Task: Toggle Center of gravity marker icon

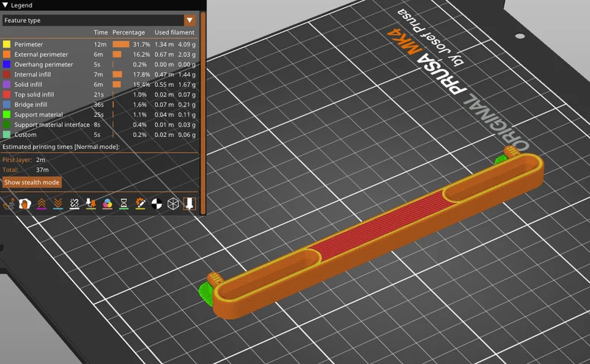Action: (156, 204)
